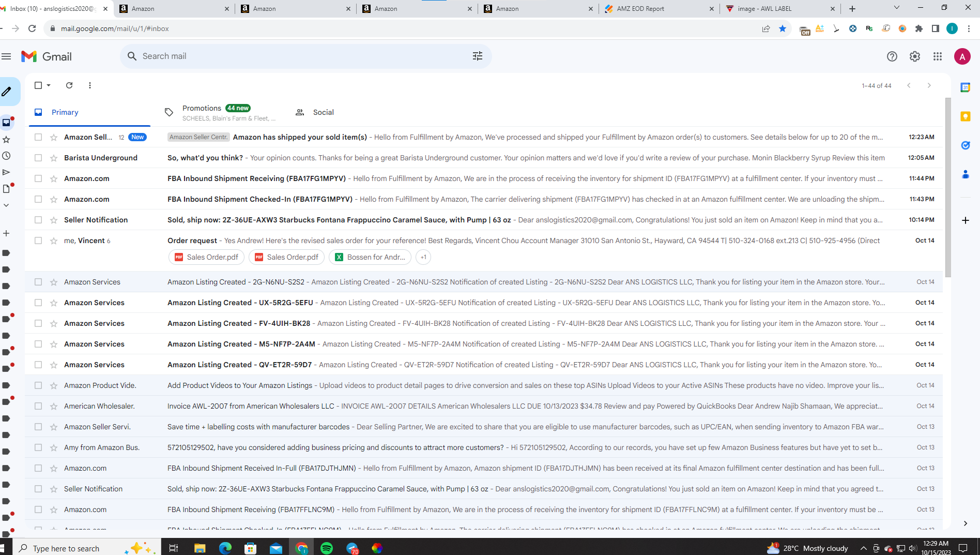Open the Gmail main menu hamburger
This screenshot has width=980, height=555.
pyautogui.click(x=6, y=56)
